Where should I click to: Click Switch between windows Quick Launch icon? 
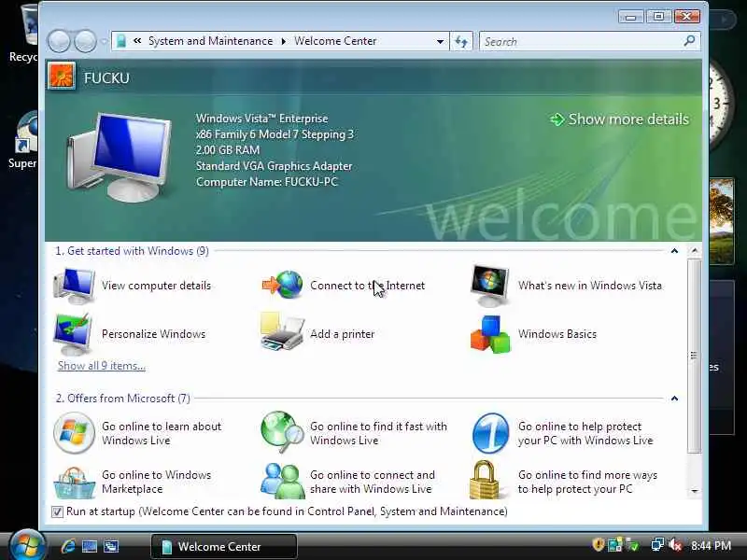111,546
